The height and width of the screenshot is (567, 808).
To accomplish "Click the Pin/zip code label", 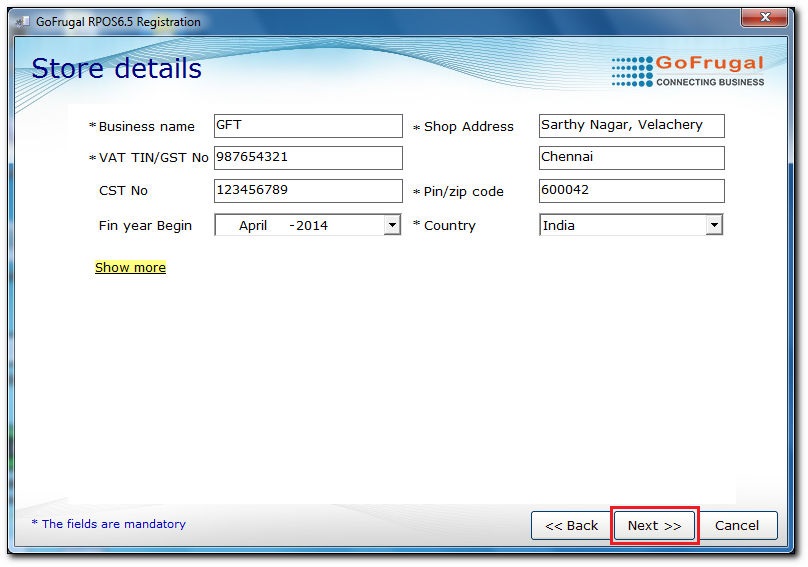I will (463, 192).
